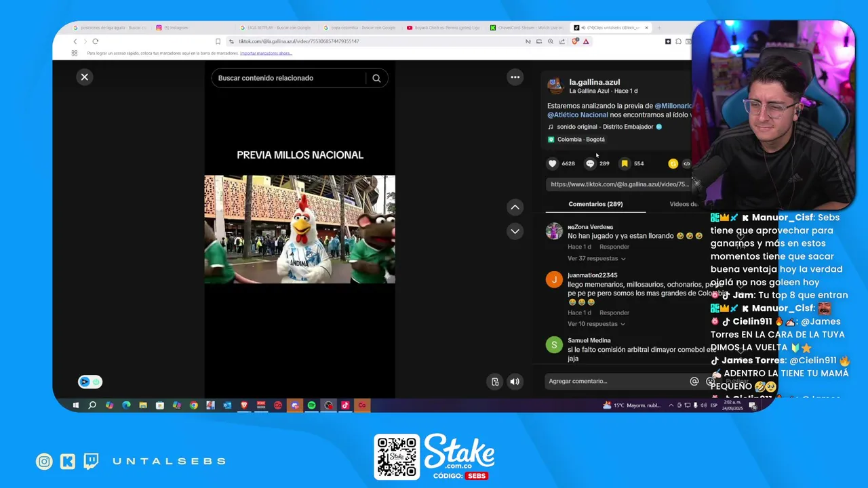This screenshot has width=868, height=488.
Task: Switch to the ChavesCord Kick stream tab
Action: tap(528, 28)
